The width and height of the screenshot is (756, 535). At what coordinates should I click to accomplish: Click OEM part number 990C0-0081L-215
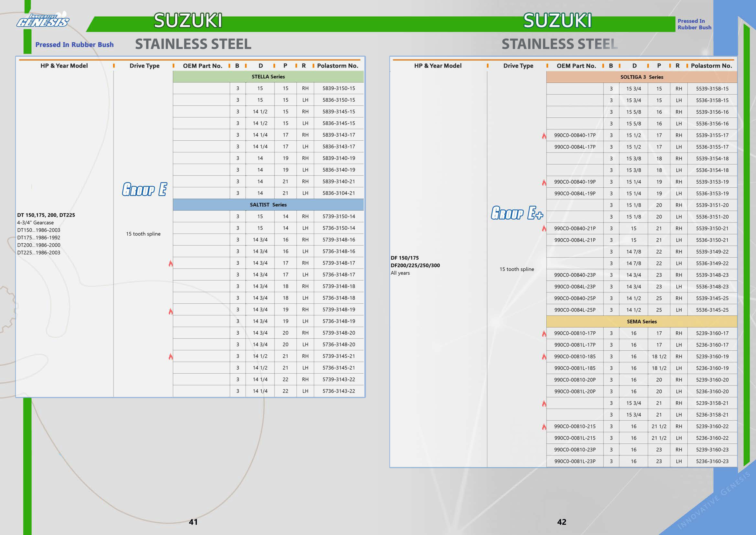(575, 438)
